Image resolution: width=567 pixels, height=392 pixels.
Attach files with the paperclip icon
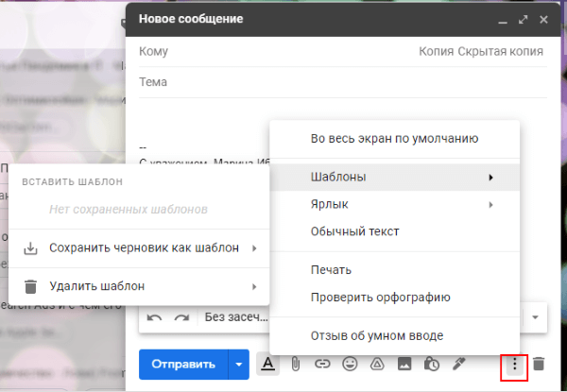tap(296, 365)
